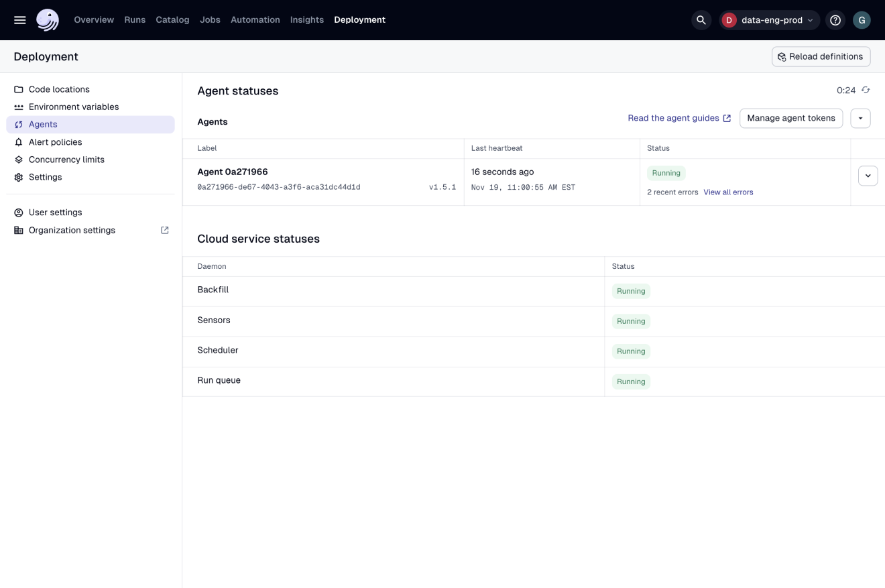Viewport: 885px width, 588px height.
Task: Click the Dagster logo in the top bar
Action: 46,19
